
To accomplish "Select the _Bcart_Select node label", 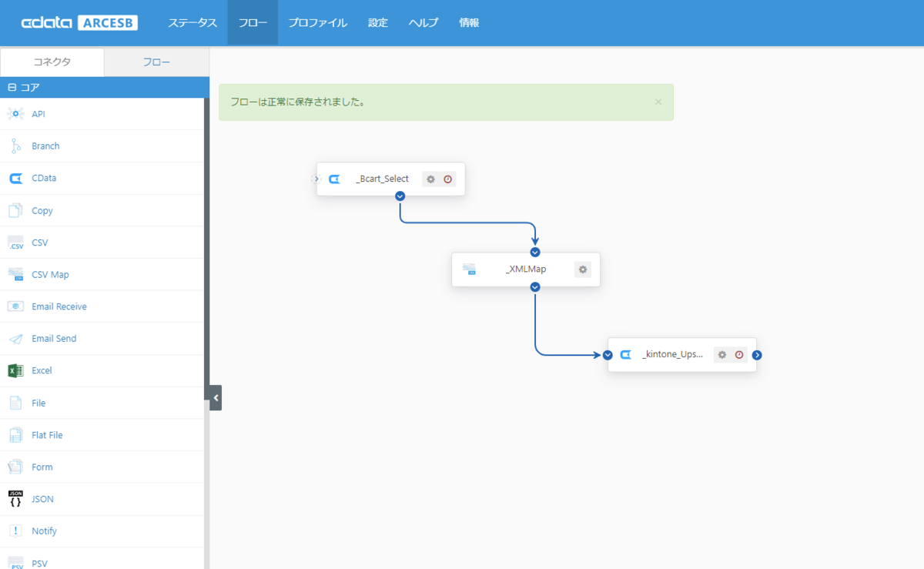I will [x=383, y=179].
